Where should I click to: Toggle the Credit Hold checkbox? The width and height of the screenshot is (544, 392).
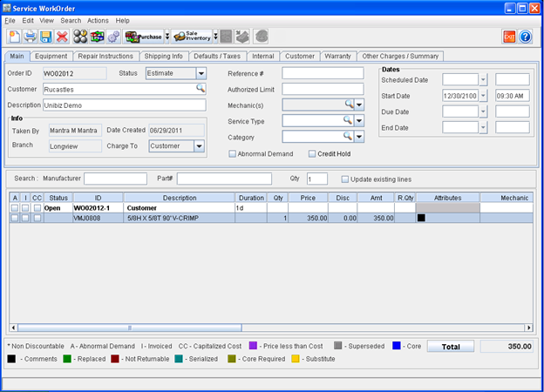[x=312, y=153]
